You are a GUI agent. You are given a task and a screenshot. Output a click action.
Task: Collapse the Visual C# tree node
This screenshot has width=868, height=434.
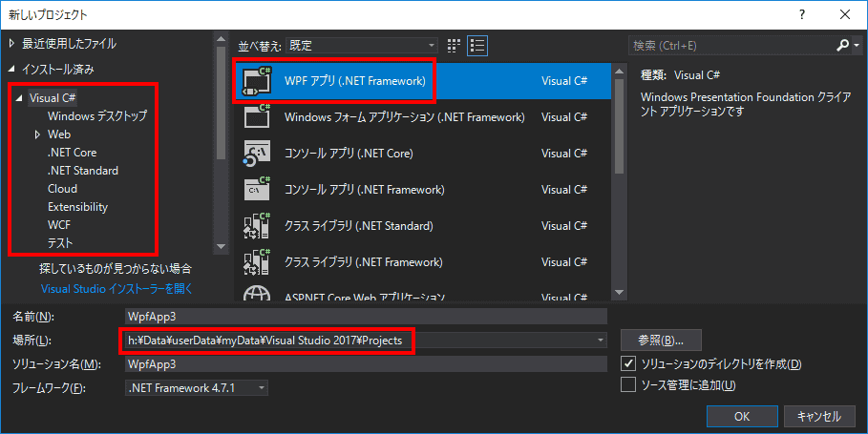coord(19,98)
